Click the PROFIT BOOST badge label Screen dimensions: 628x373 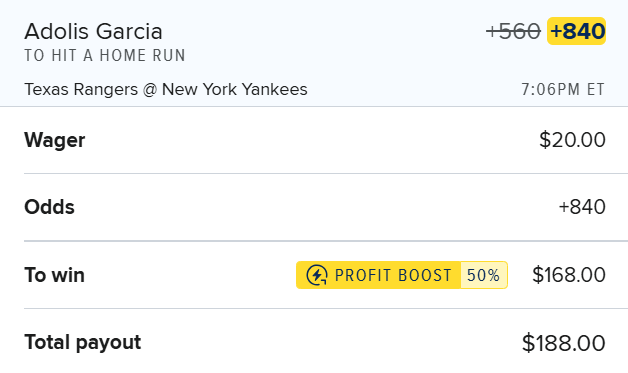(393, 275)
